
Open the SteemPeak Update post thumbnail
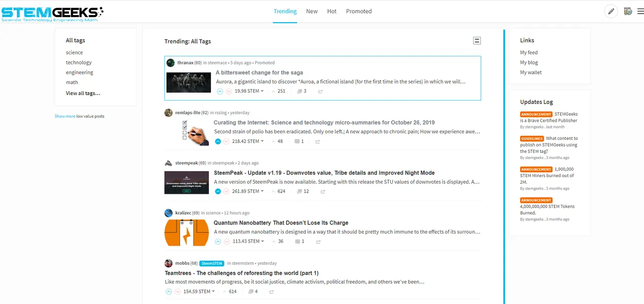(187, 182)
